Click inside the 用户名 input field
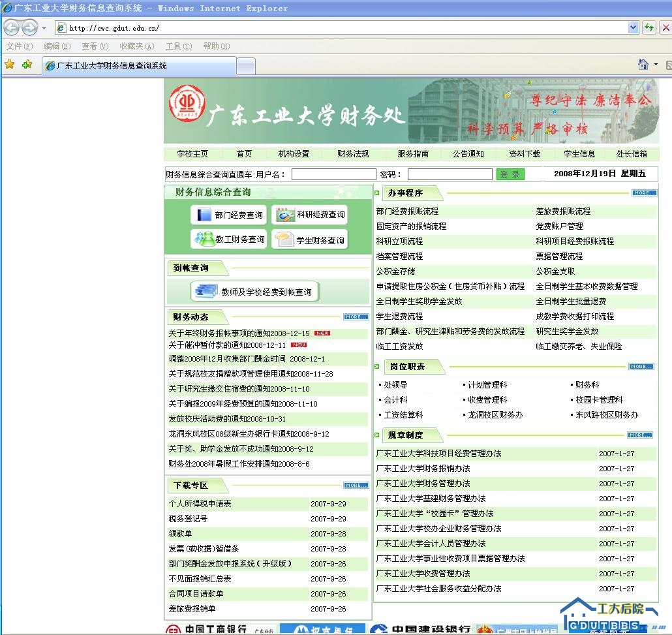 point(333,174)
